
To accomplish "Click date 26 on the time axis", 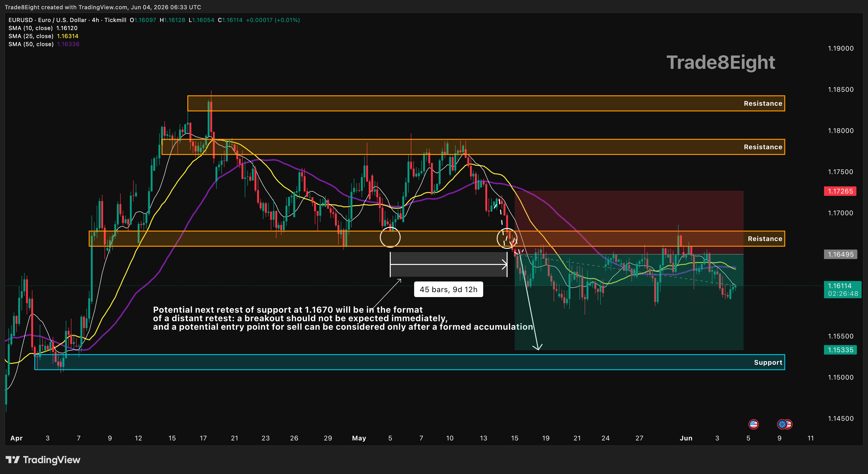I will tap(294, 438).
